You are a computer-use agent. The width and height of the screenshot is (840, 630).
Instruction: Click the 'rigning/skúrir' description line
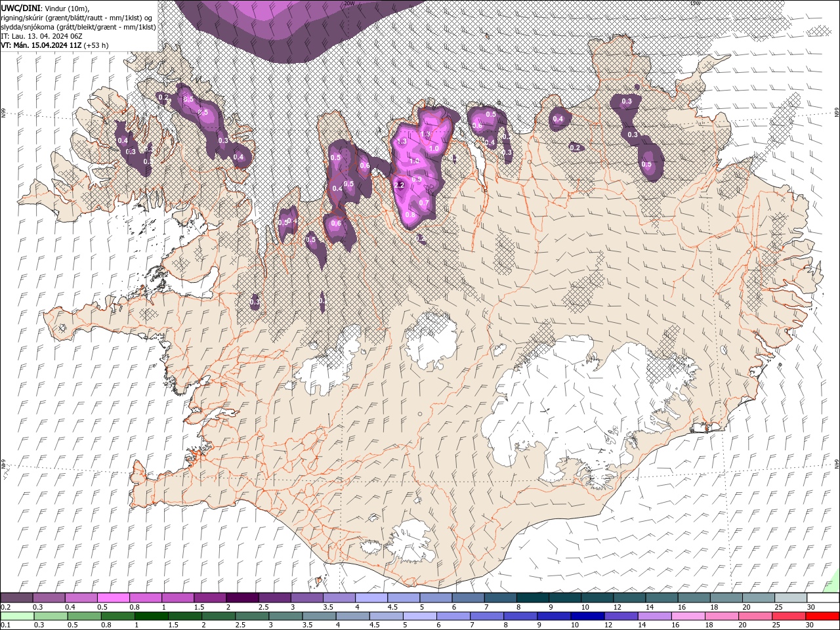(77, 17)
